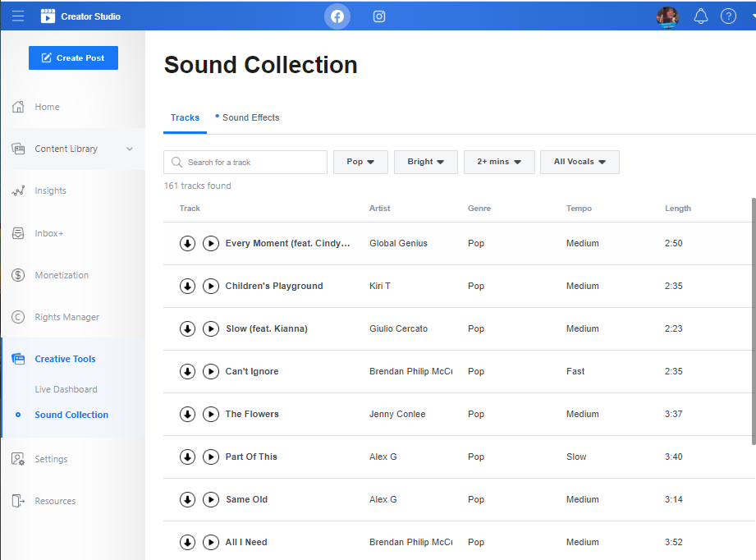Click the artist name Kiri T
This screenshot has width=756, height=560.
[380, 286]
